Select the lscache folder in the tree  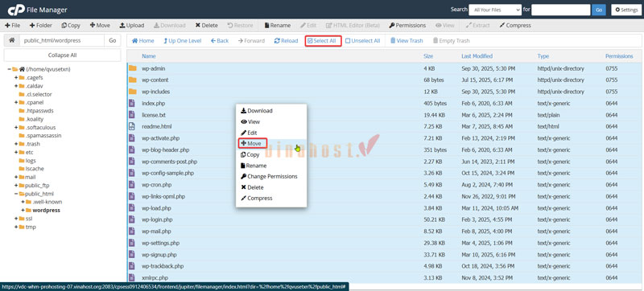[35, 169]
